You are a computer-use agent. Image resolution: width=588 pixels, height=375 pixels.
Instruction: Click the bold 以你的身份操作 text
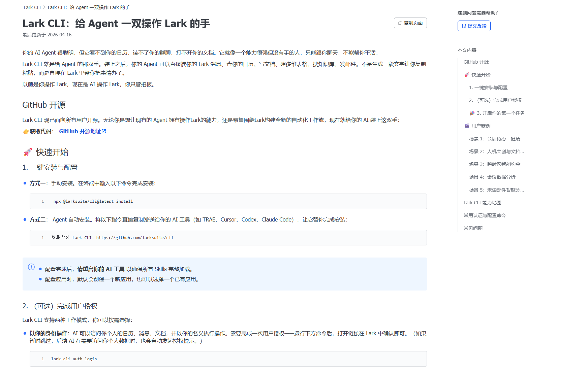[48, 334]
